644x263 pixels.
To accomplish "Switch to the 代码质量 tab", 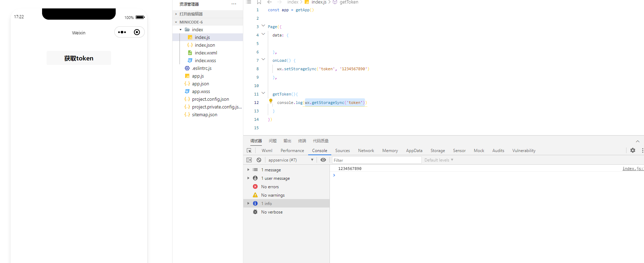I will [x=321, y=141].
